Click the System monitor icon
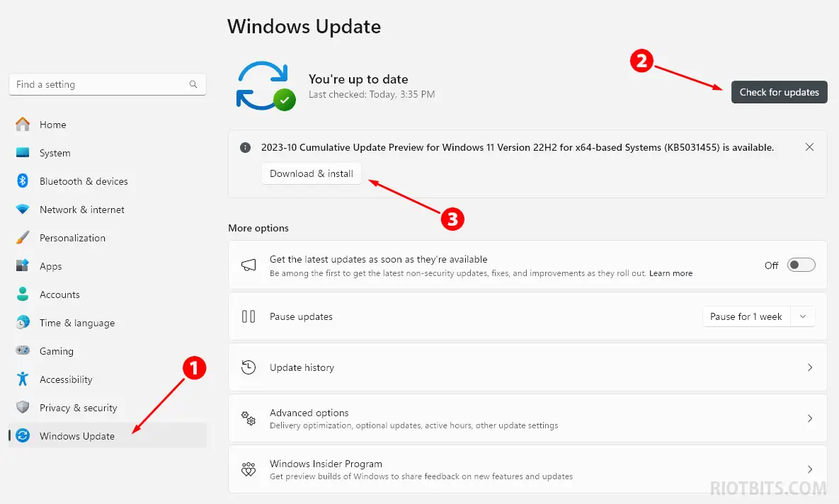This screenshot has width=839, height=504. click(x=23, y=152)
